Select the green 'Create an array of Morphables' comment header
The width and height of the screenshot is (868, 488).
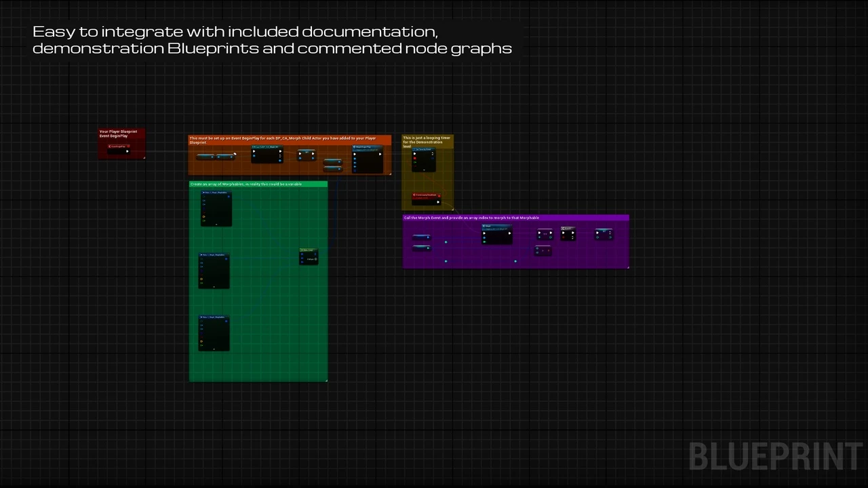click(x=258, y=184)
